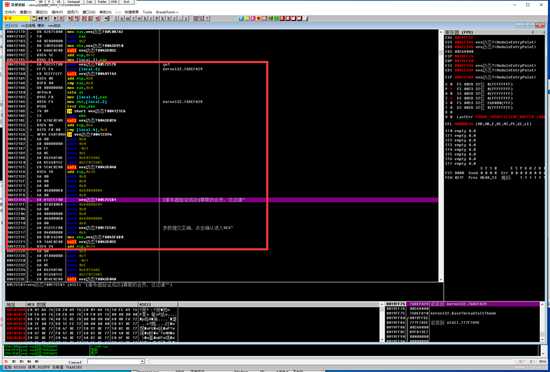Click the pink colored icon in the toolbar
The height and width of the screenshot is (372, 550).
[253, 19]
